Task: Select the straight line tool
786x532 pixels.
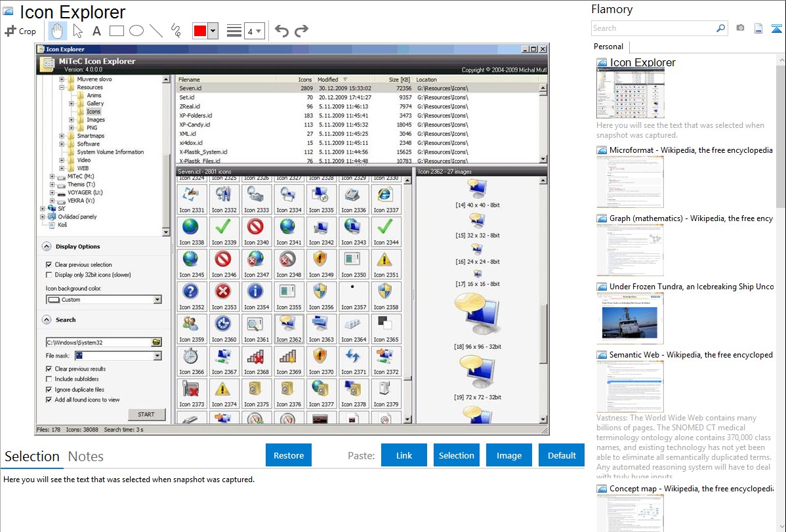Action: coord(156,31)
